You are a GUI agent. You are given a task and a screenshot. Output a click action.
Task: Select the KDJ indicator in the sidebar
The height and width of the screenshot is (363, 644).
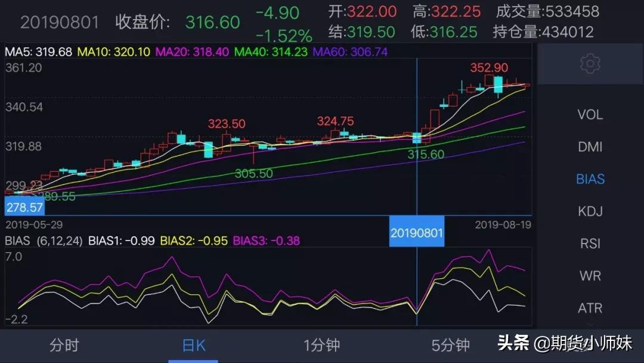point(590,211)
